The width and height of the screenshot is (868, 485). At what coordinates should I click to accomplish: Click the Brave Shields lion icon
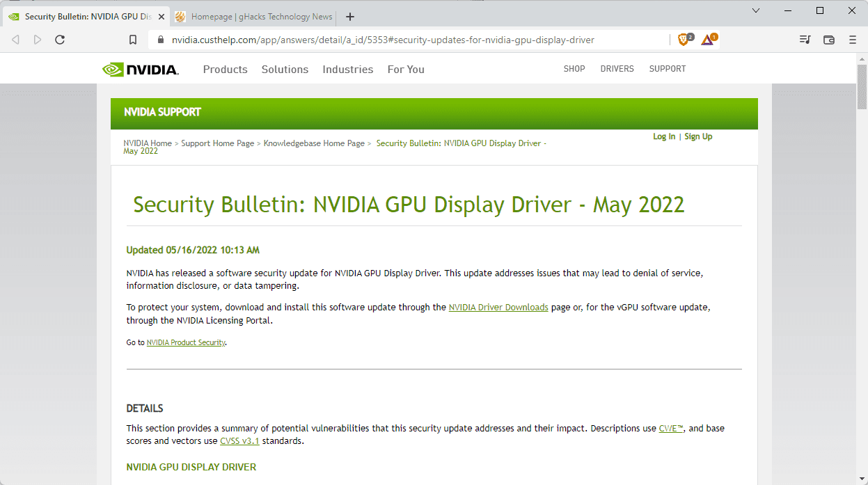pyautogui.click(x=684, y=40)
